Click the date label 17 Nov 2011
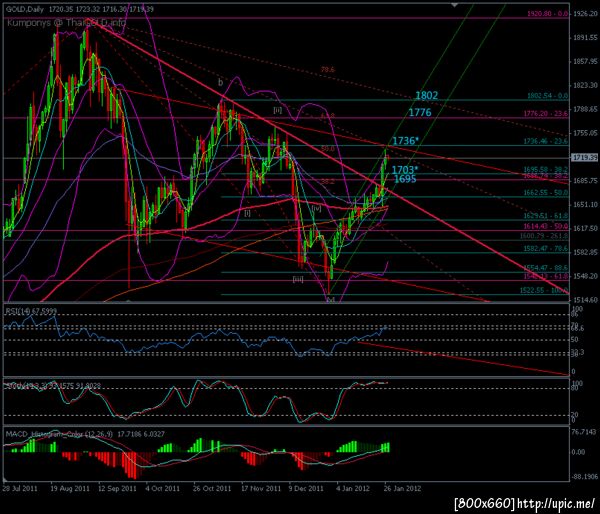Image resolution: width=600 pixels, height=514 pixels. pos(261,489)
